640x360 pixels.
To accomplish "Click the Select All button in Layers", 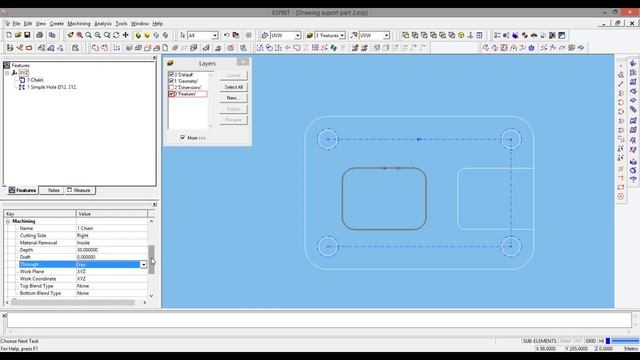I will pos(233,87).
